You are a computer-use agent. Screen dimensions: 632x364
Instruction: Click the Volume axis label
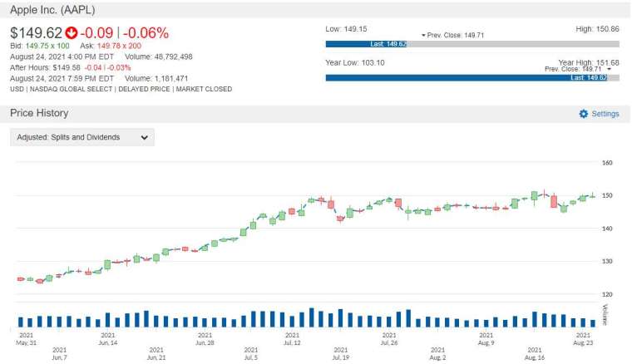click(x=605, y=315)
